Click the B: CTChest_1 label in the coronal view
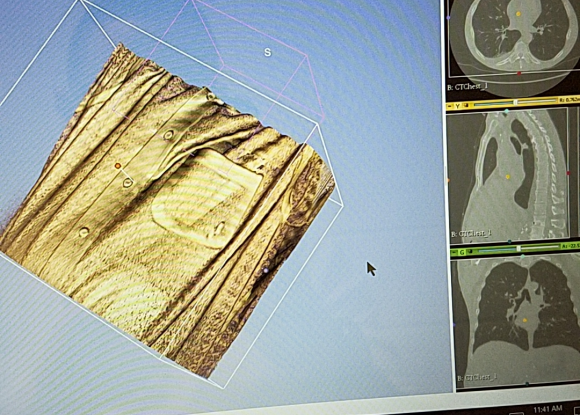 (x=476, y=378)
